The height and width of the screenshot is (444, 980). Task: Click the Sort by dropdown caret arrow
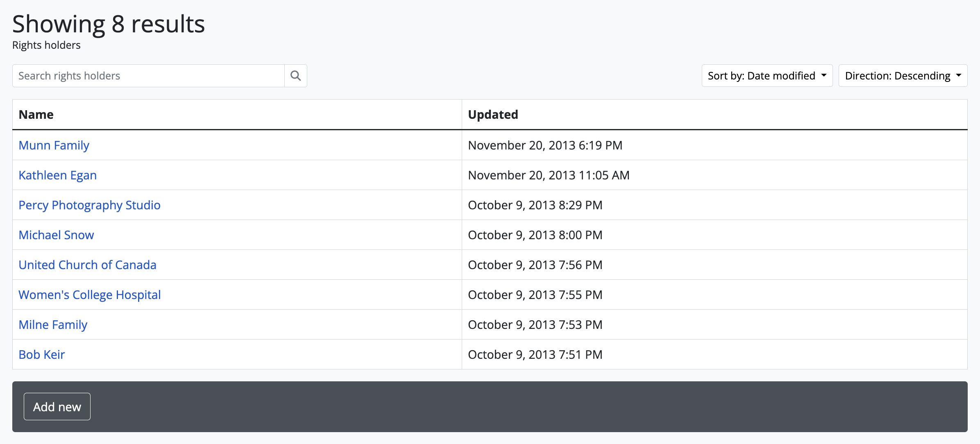pos(824,75)
